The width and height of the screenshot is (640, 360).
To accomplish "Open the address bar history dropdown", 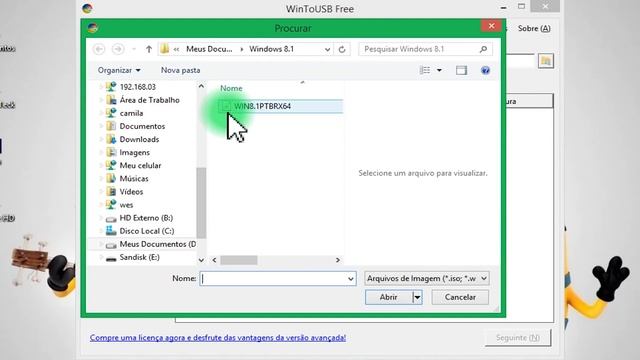I will [x=327, y=49].
